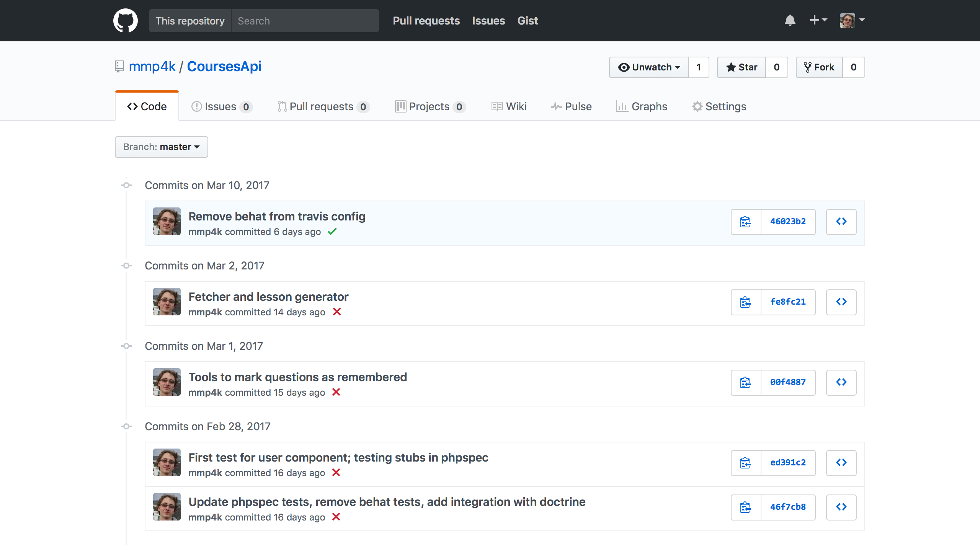Open the plus create-new dropdown
The image size is (980, 545).
pos(818,20)
